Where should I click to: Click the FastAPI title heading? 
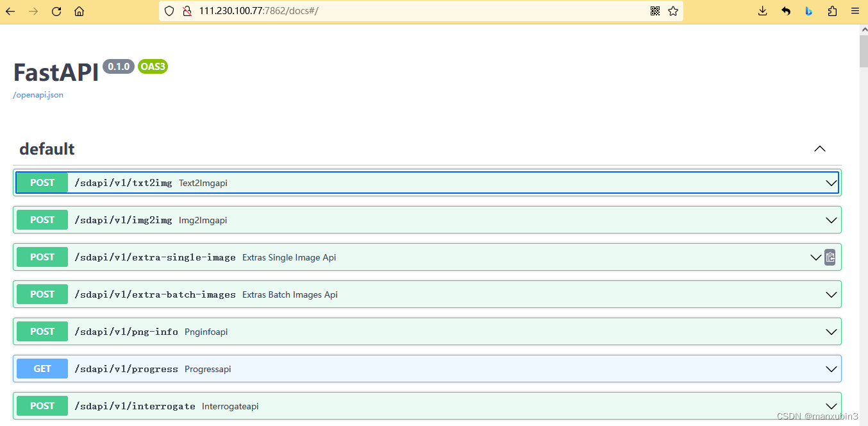(x=56, y=72)
